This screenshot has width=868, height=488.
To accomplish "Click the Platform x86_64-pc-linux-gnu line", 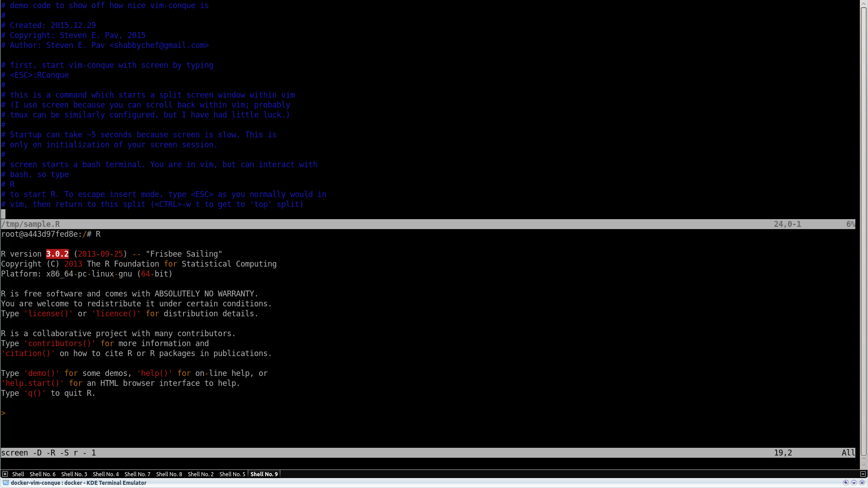I will [x=87, y=274].
